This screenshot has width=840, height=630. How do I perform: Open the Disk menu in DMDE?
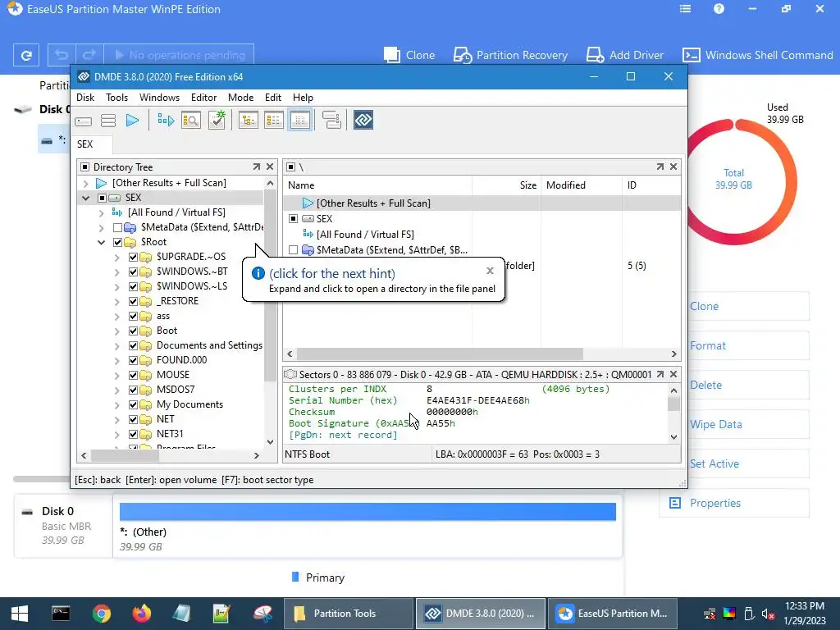85,98
